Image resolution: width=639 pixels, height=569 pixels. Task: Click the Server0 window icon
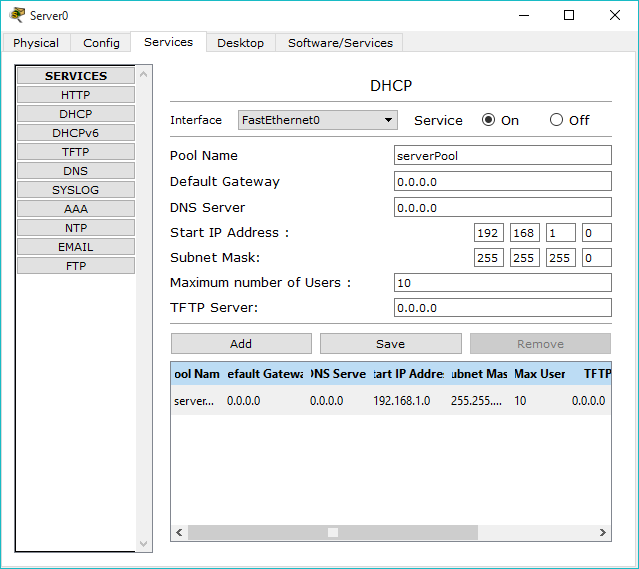point(17,15)
